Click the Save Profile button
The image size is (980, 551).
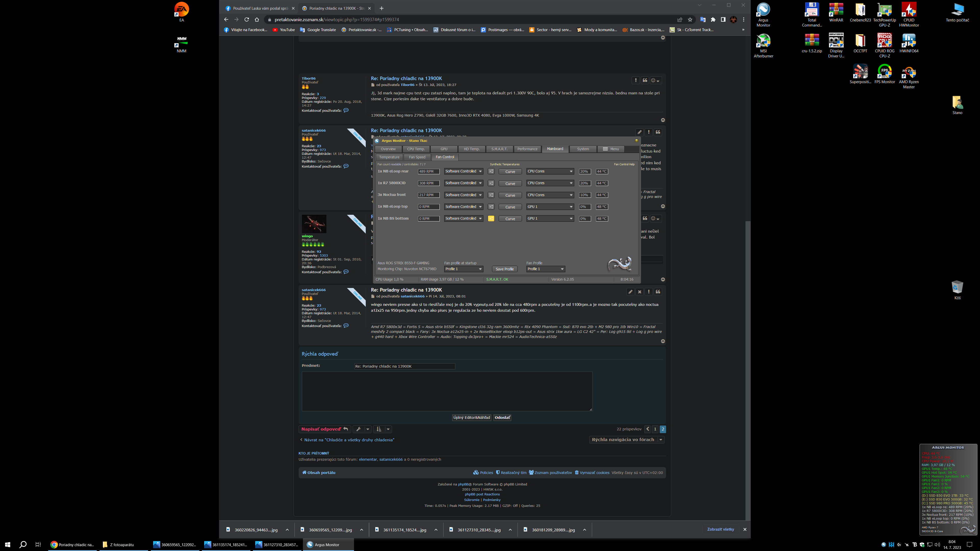click(x=505, y=269)
